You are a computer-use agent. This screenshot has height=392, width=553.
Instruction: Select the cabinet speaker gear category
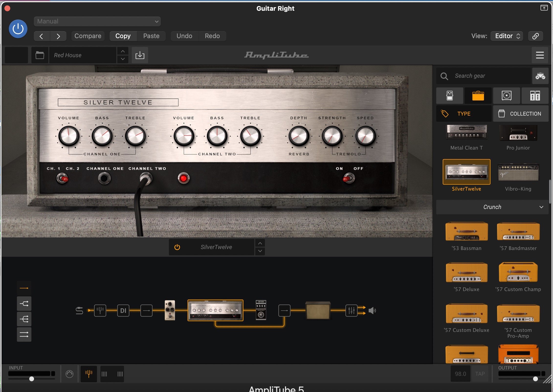[x=507, y=96]
